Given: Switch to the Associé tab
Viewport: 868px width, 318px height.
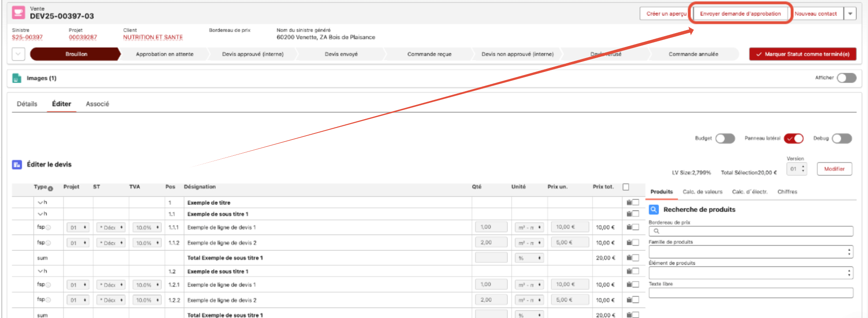Looking at the screenshot, I should (x=97, y=104).
